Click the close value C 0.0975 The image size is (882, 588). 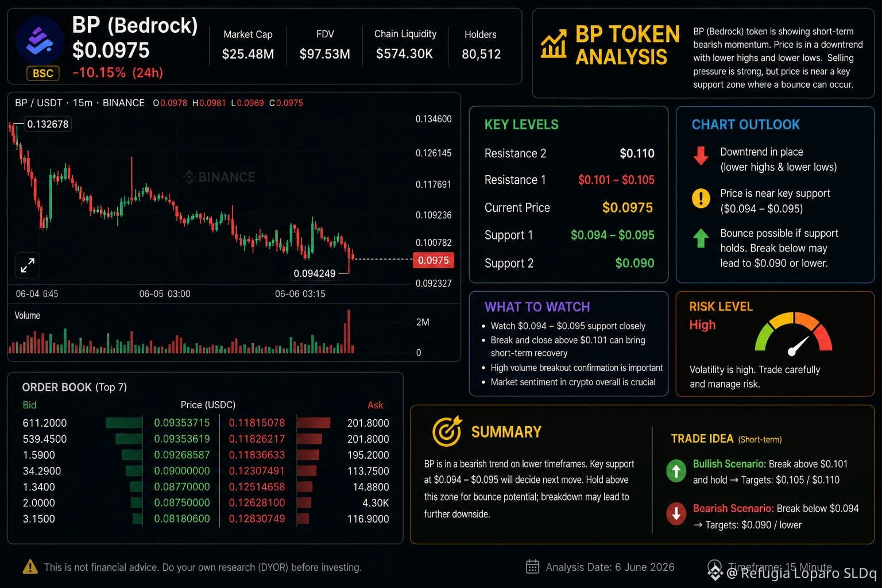click(x=286, y=103)
